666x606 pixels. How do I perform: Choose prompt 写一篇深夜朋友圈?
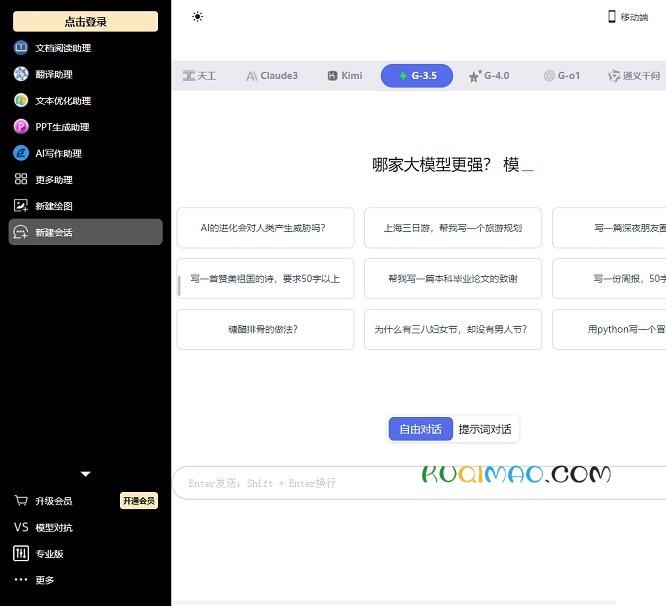(609, 228)
